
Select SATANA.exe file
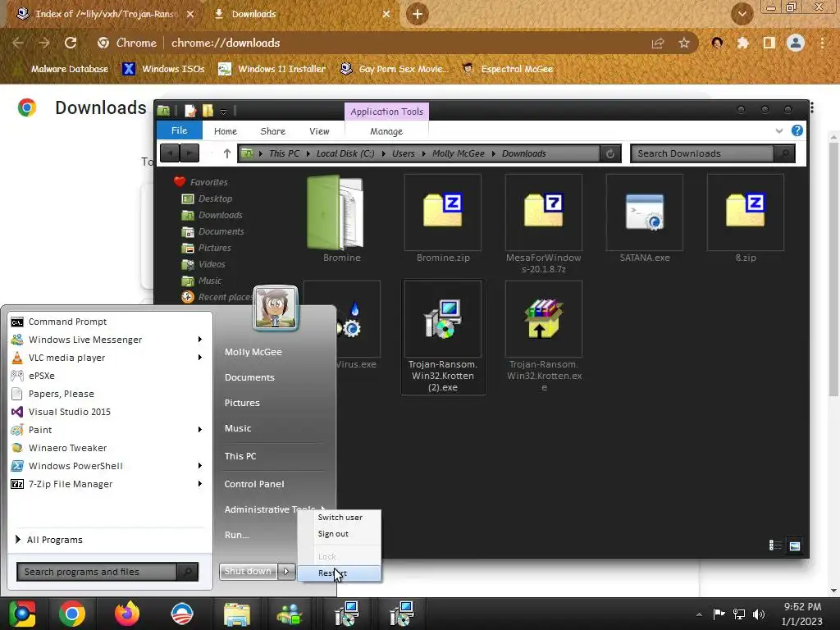click(645, 218)
